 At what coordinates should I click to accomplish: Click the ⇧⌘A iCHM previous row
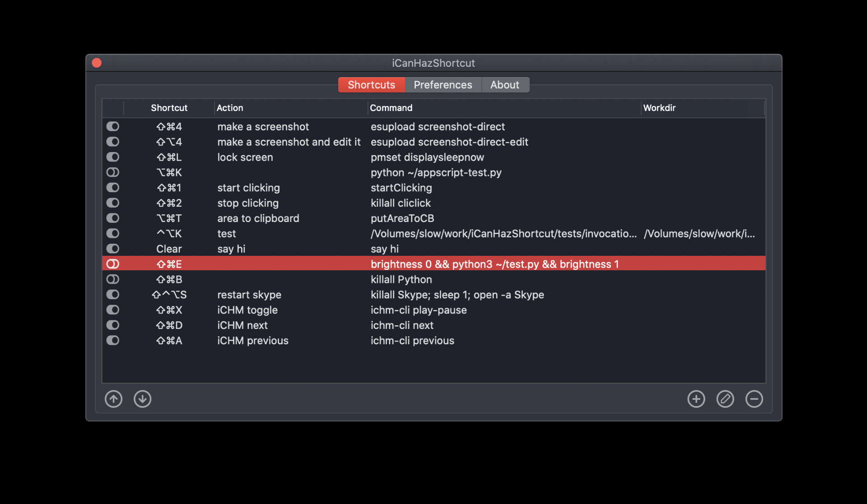tap(433, 340)
